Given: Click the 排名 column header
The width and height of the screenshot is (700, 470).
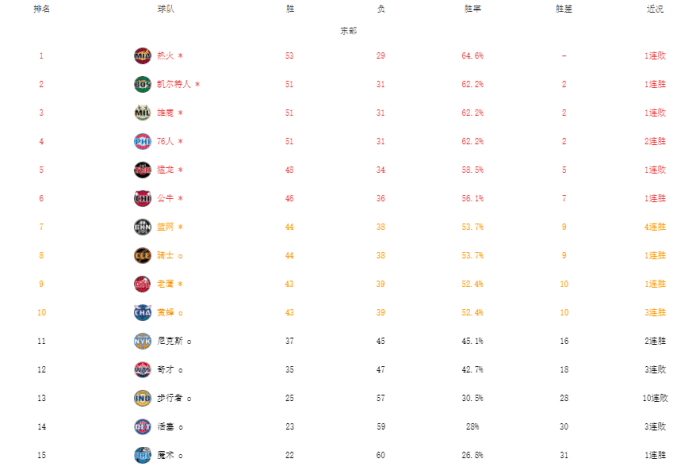Looking at the screenshot, I should tap(41, 9).
